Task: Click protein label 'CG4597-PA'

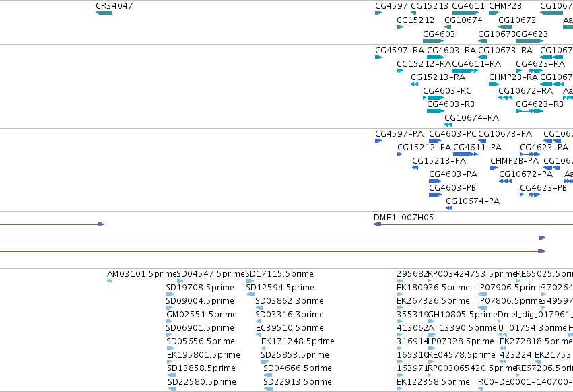Action: [x=399, y=134]
